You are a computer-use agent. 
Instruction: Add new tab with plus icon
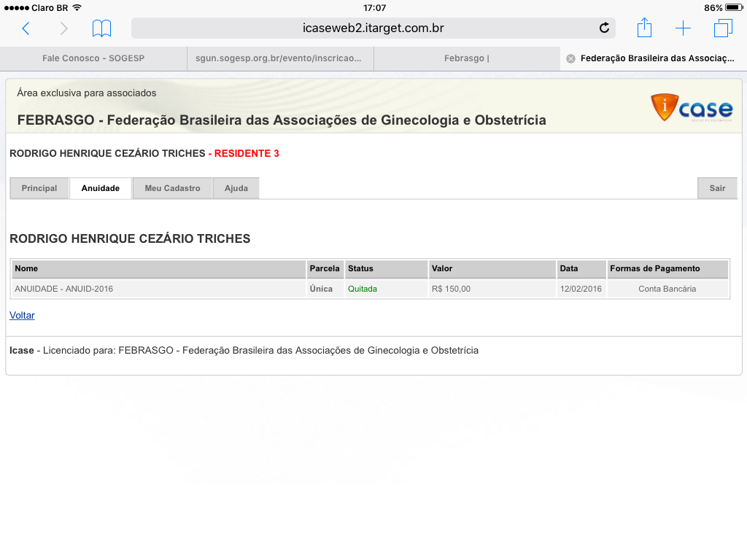(x=683, y=28)
